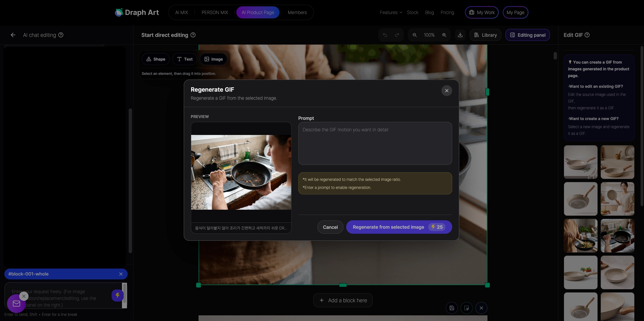
Task: Dismiss the mail widget with small X
Action: coord(24,296)
